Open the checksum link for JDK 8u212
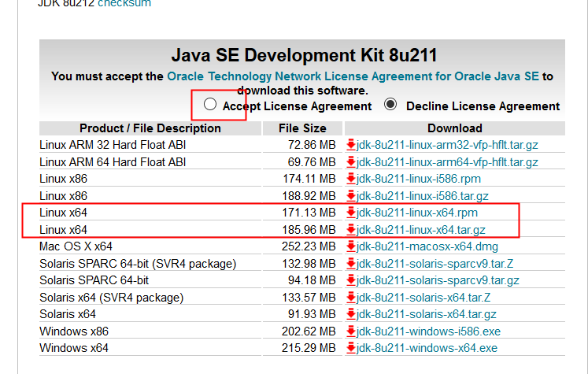The image size is (588, 374). pyautogui.click(x=124, y=3)
